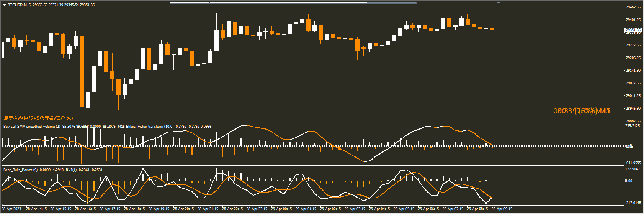This screenshot has height=214, width=644.
Task: Click the -641.9595 indicator scale value
Action: (633, 163)
